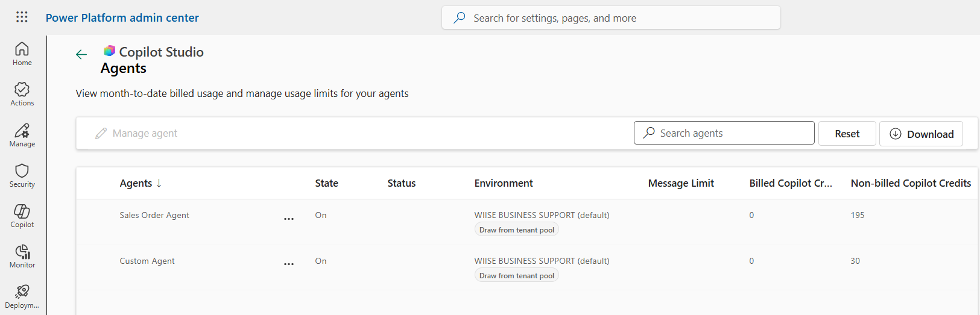The width and height of the screenshot is (980, 315).
Task: Open the Security section
Action: tap(22, 175)
